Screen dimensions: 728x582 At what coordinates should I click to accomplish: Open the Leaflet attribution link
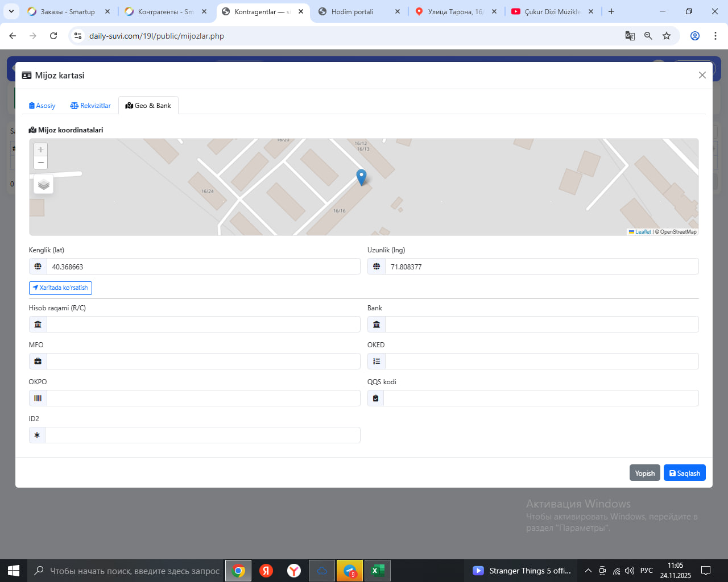(643, 232)
